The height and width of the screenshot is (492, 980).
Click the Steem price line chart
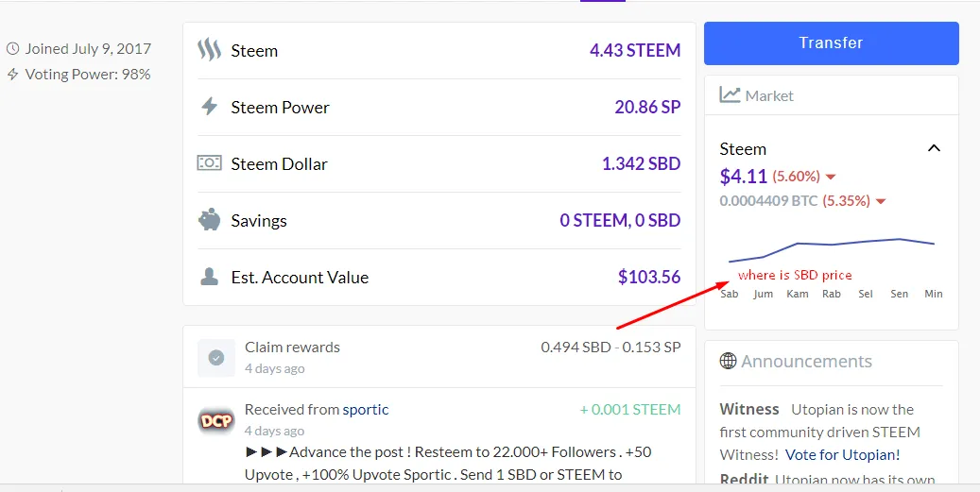click(x=832, y=249)
